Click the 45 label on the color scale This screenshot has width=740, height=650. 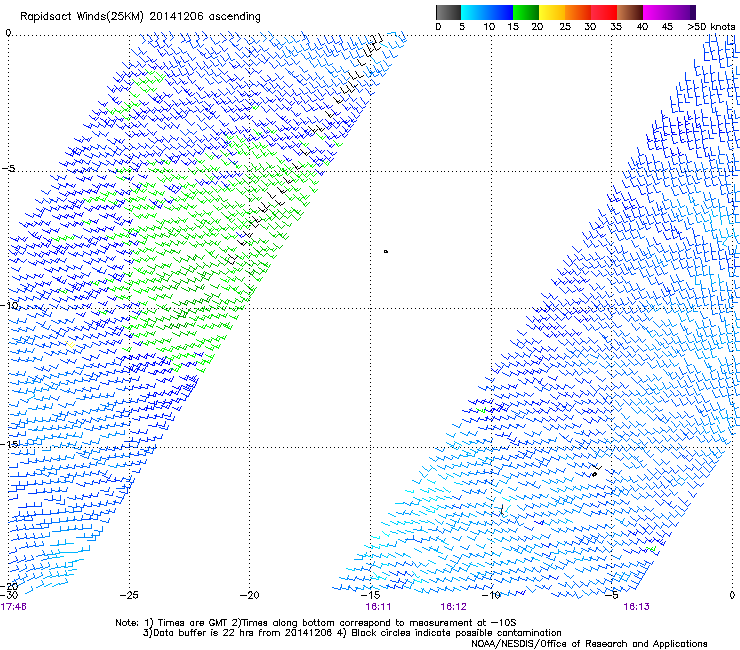tap(667, 27)
